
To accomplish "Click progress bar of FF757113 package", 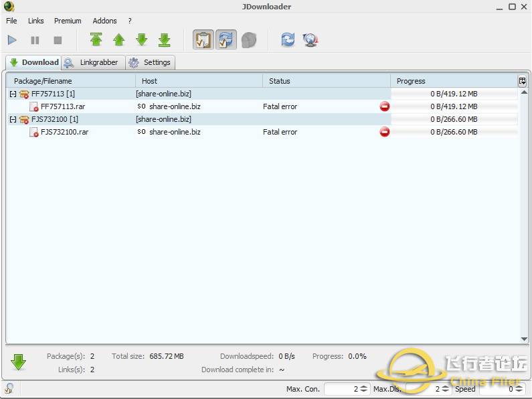I will coord(454,94).
